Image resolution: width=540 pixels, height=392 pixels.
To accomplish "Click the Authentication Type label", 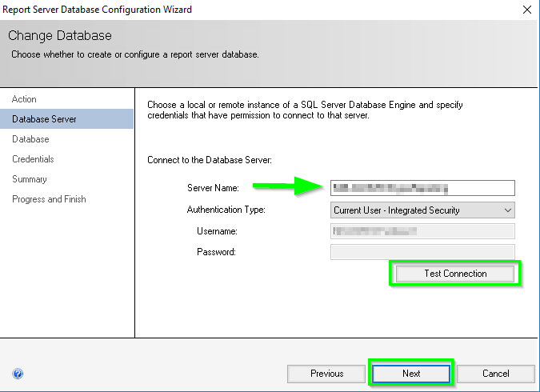I will [226, 210].
